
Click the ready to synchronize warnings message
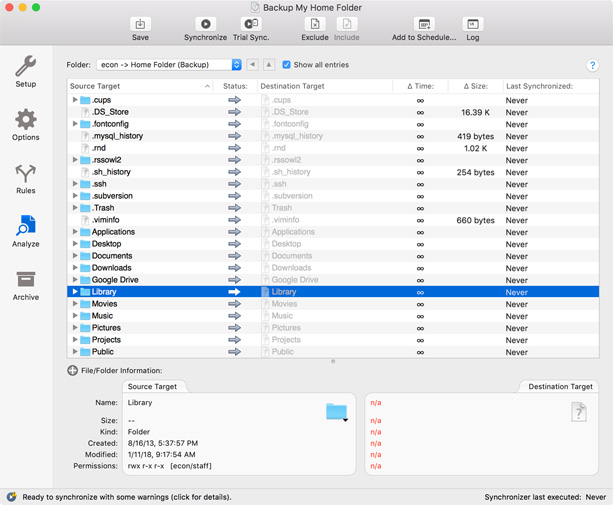click(x=127, y=497)
